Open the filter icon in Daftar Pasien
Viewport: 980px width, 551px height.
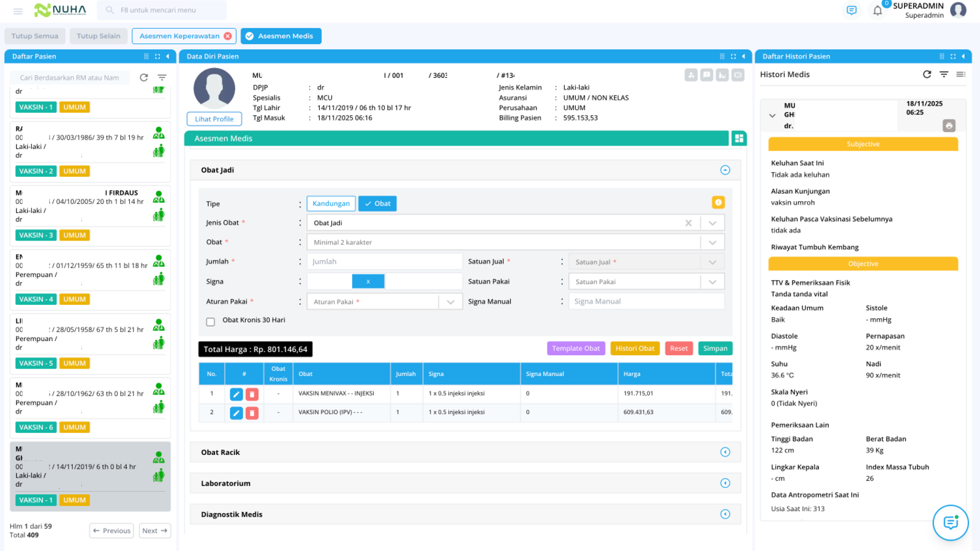click(162, 78)
